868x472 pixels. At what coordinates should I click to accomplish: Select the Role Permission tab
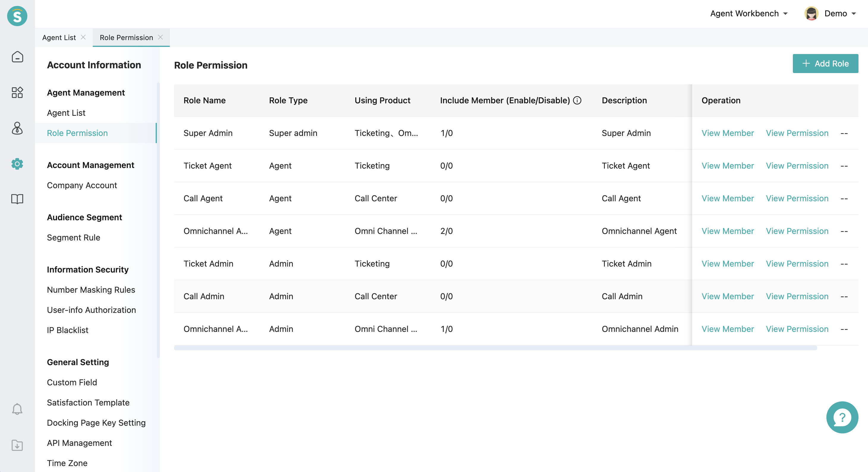(x=126, y=37)
